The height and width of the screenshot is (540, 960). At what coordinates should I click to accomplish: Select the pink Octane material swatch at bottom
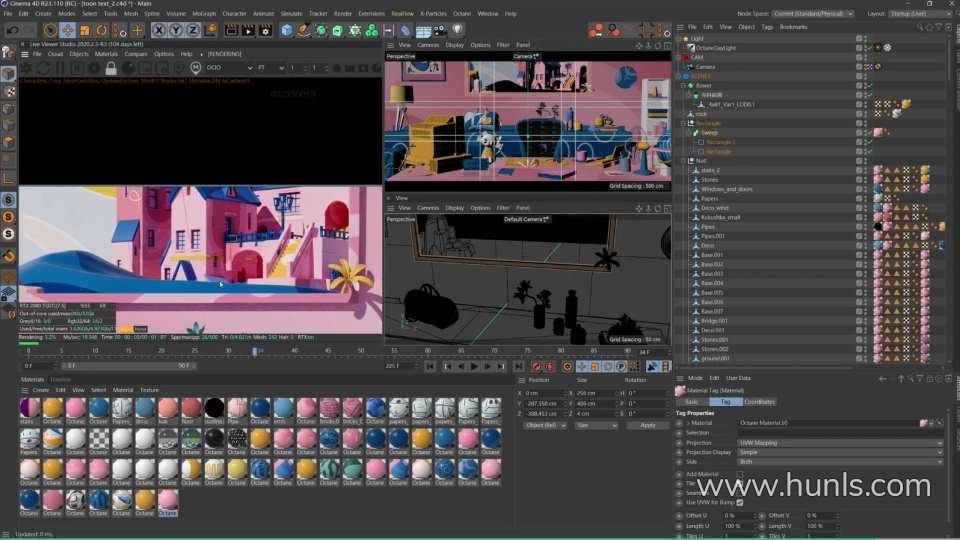coord(168,499)
